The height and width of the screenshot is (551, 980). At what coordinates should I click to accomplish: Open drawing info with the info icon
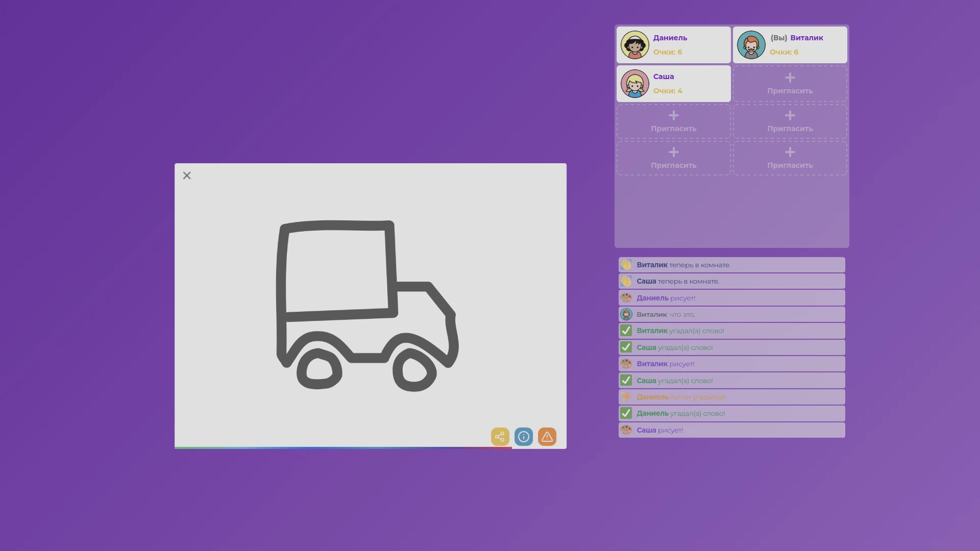coord(523,437)
